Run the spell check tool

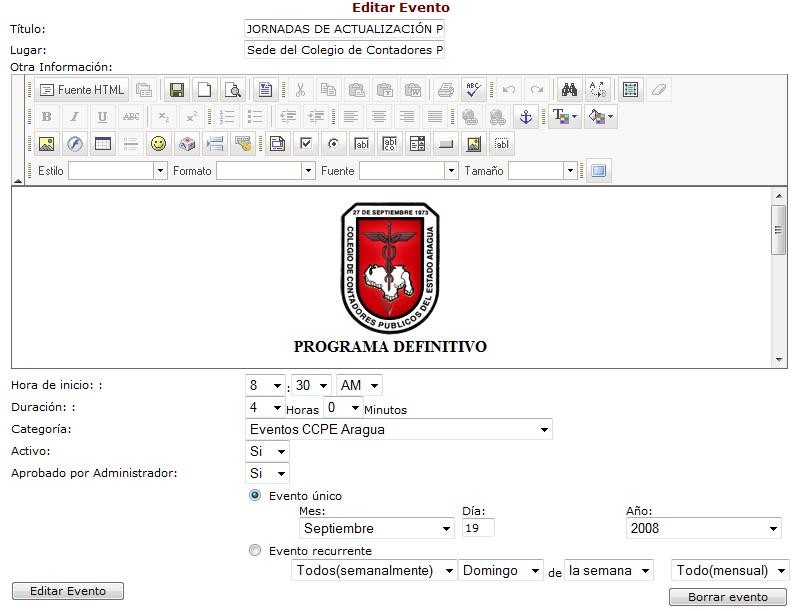pyautogui.click(x=474, y=90)
